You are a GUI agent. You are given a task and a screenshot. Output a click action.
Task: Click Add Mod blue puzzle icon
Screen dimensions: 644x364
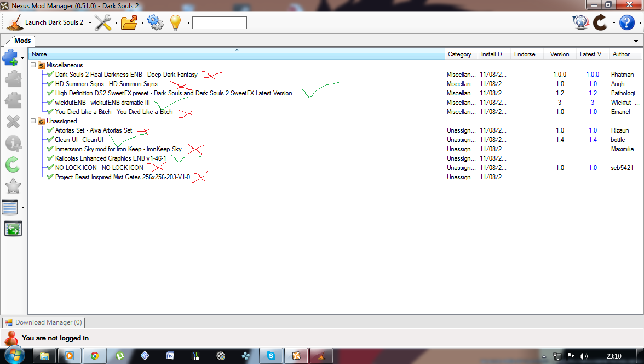[x=10, y=58]
